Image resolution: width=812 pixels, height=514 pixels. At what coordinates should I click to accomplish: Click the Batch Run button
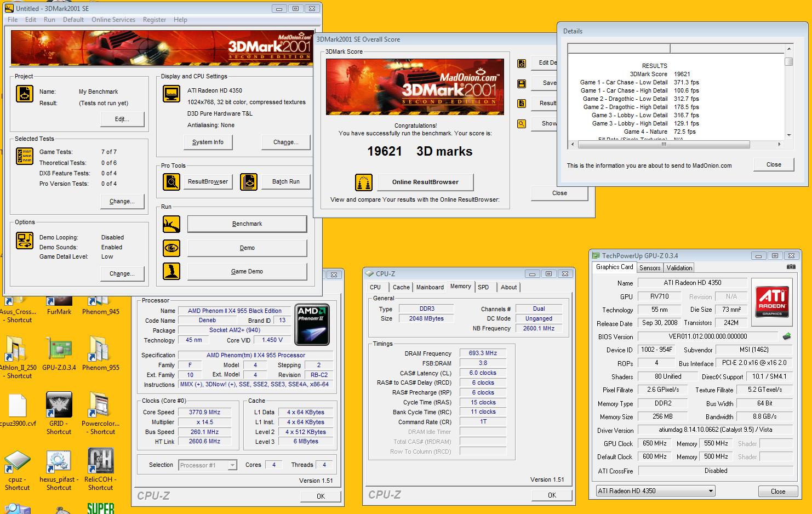click(286, 181)
